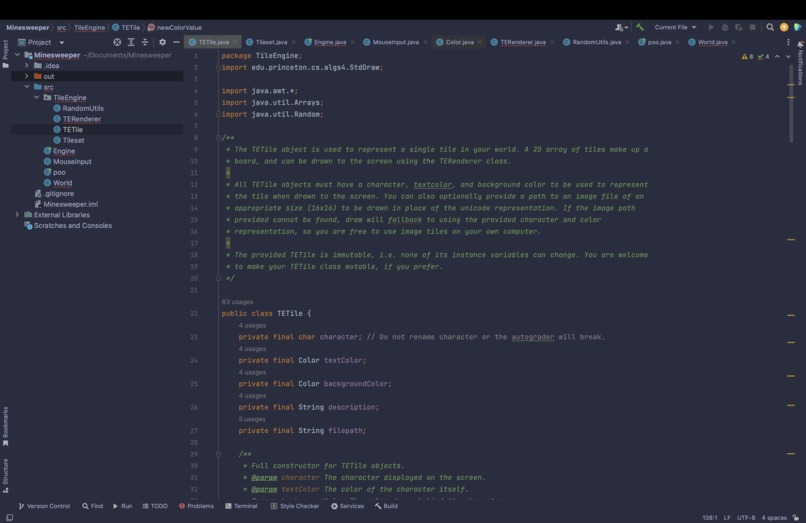Open Find tool window
Viewport: 806px width, 523px height.
[93, 506]
